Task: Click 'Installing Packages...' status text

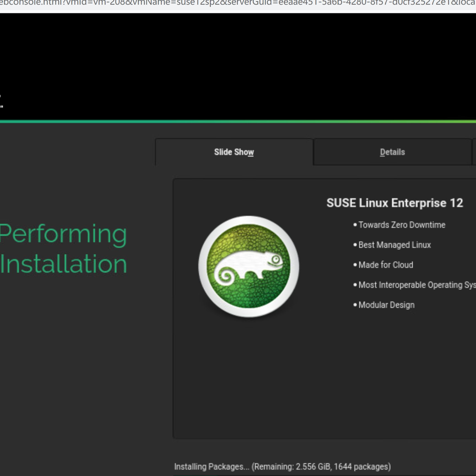Action: (x=282, y=467)
